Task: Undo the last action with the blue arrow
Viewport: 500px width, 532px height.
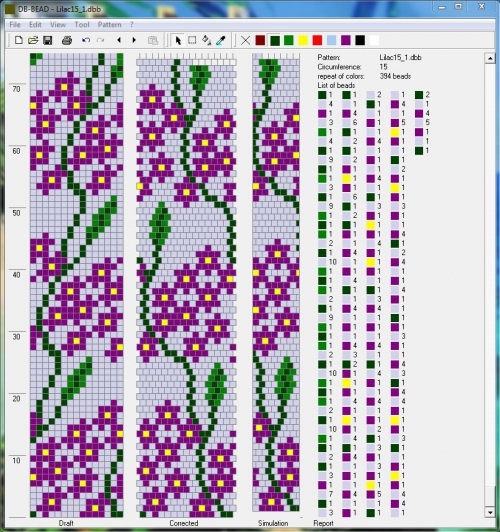Action: click(x=85, y=40)
